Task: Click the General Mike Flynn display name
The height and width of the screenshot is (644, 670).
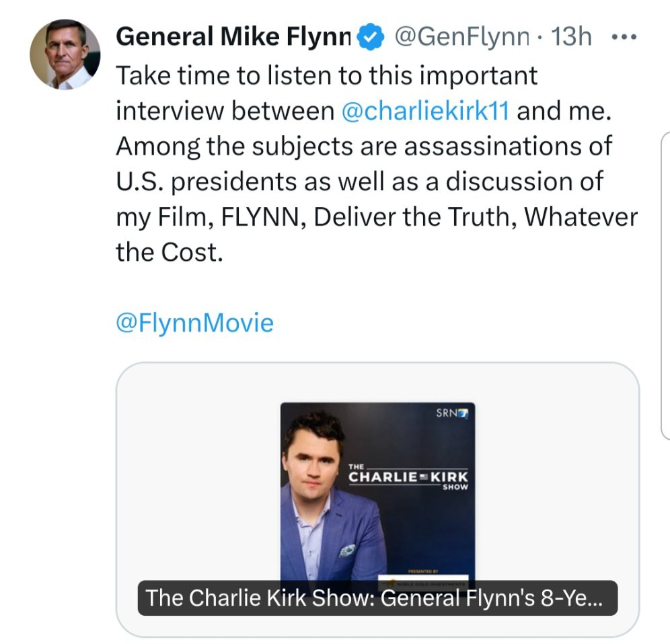Action: (x=233, y=36)
